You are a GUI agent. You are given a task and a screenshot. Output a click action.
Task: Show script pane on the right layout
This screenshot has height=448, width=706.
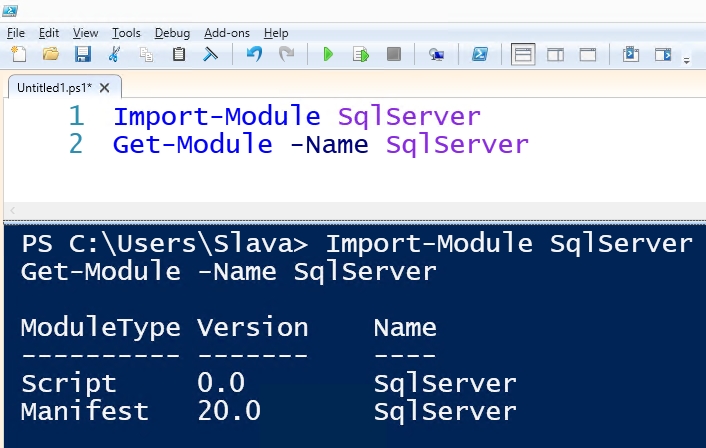[x=555, y=54]
